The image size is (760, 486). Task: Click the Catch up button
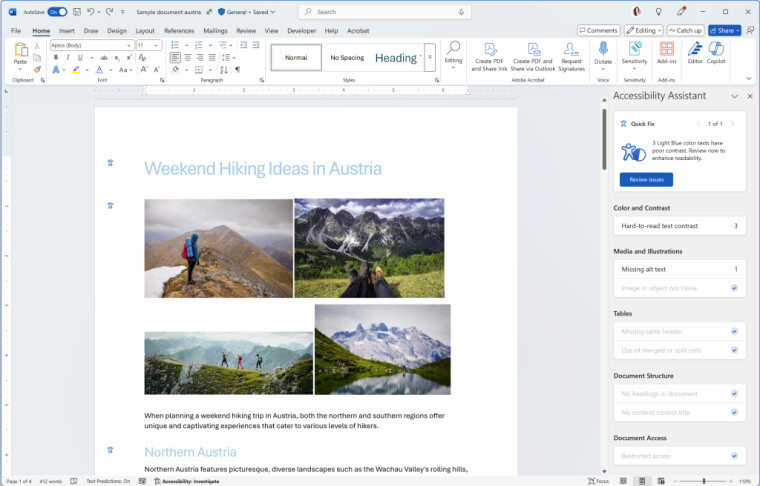(x=685, y=31)
